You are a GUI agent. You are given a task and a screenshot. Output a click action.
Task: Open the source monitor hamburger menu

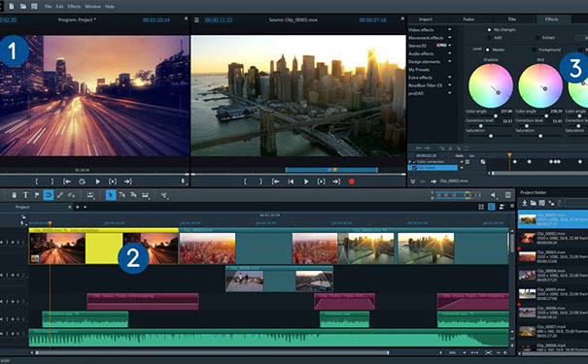coord(196,19)
